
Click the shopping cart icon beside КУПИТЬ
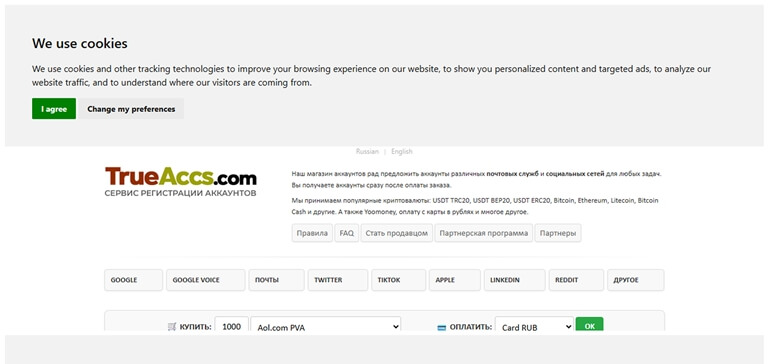pos(171,327)
